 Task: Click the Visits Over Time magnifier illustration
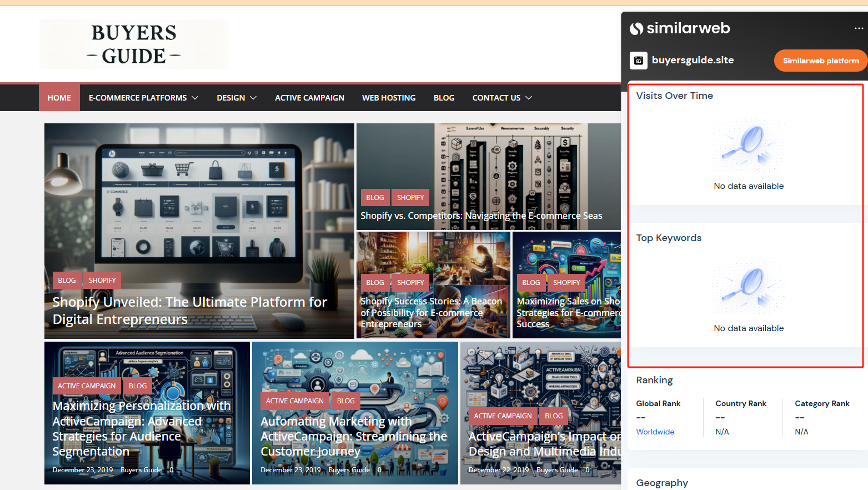[748, 146]
